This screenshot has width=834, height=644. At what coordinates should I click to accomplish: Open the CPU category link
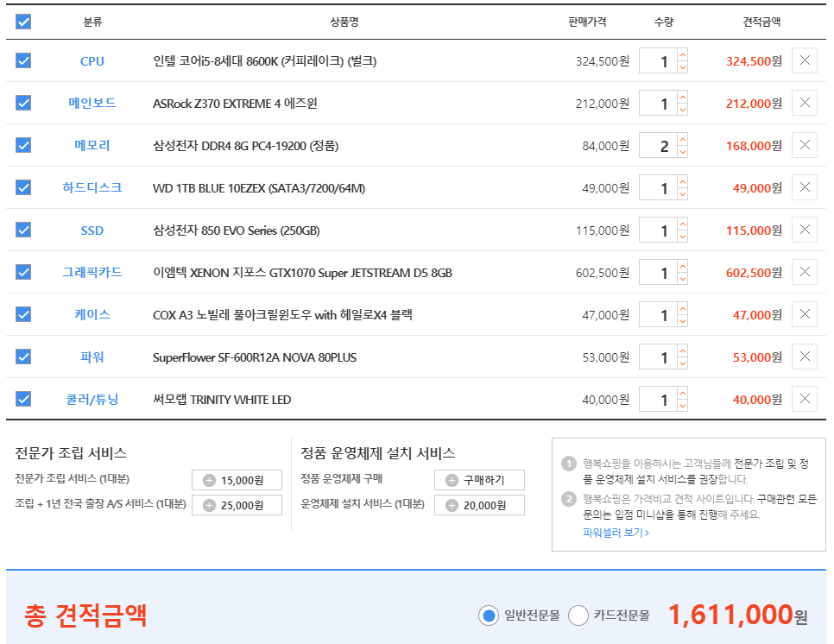tap(92, 61)
